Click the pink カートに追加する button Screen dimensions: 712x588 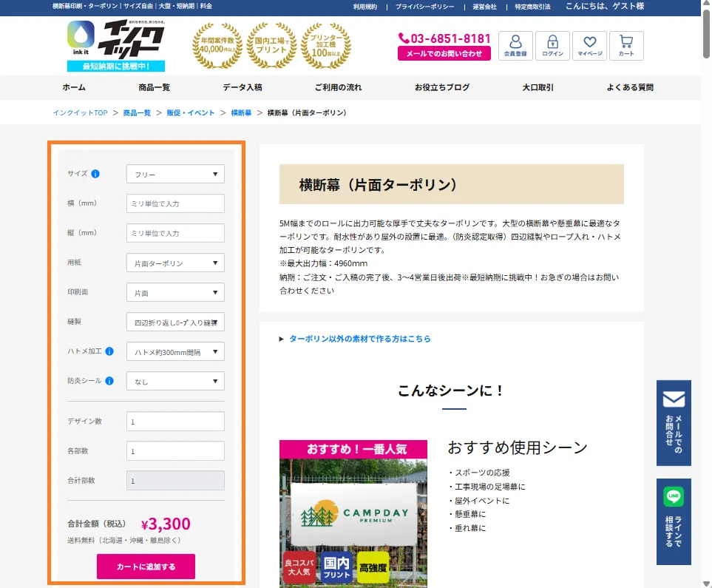146,564
